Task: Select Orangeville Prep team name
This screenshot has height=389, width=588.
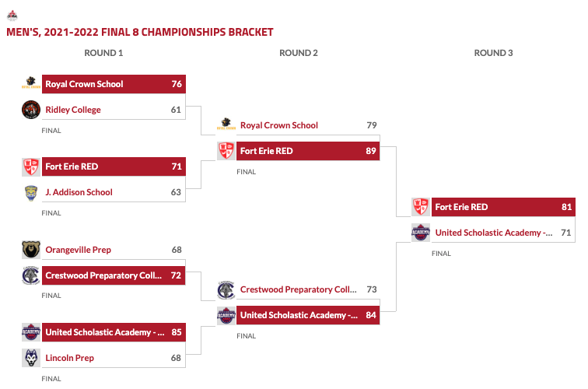Action: tap(78, 250)
